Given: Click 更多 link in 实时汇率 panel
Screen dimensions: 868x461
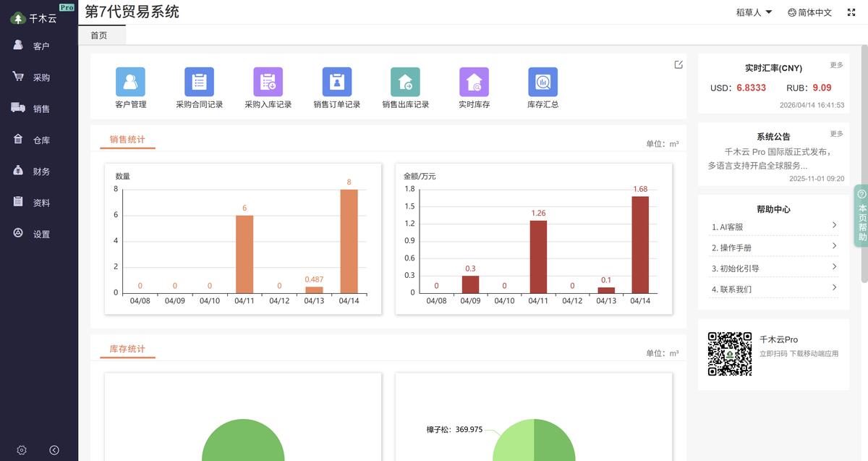Looking at the screenshot, I should 836,65.
